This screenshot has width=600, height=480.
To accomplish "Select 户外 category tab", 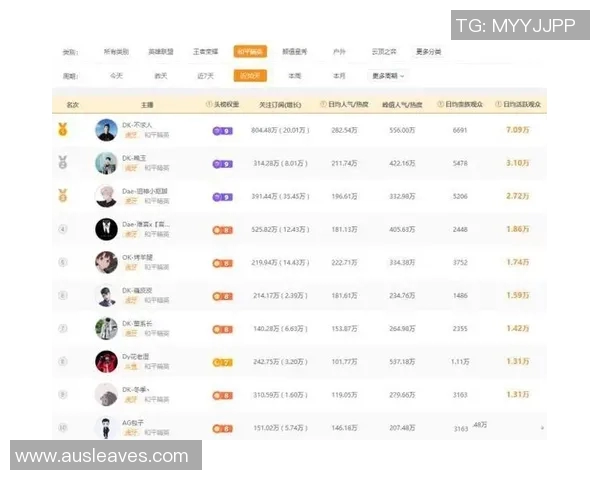I will point(339,52).
